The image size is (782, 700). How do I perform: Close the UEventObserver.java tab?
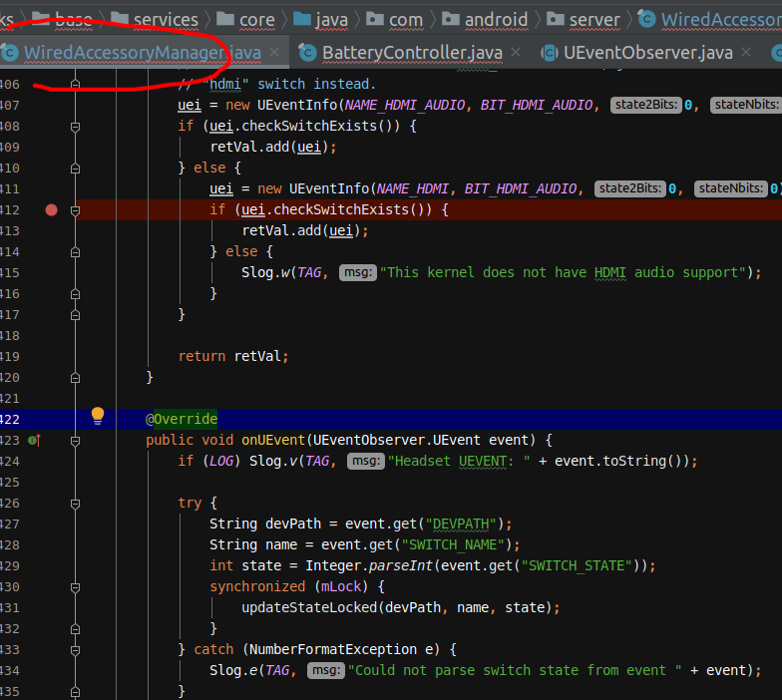point(746,52)
